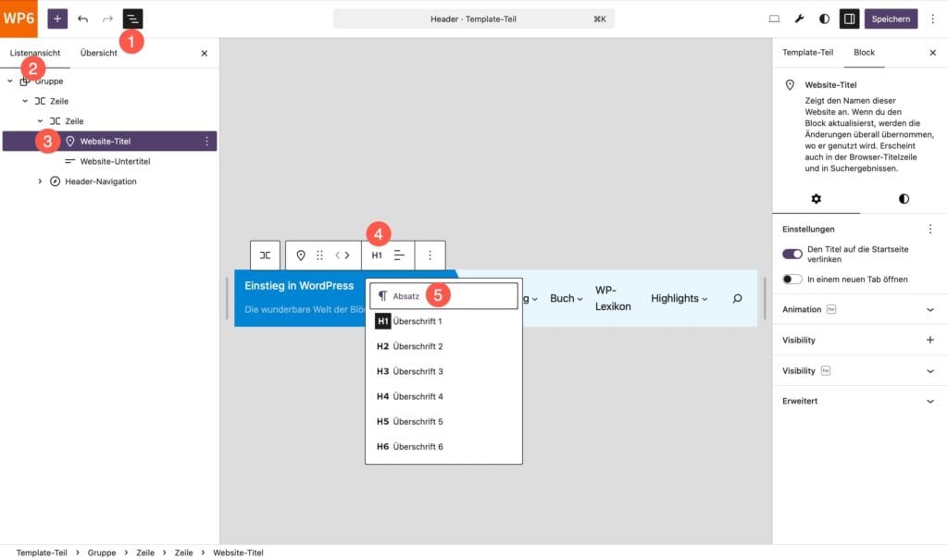This screenshot has width=948, height=560.
Task: Click the drag handle in block toolbar
Action: [320, 255]
